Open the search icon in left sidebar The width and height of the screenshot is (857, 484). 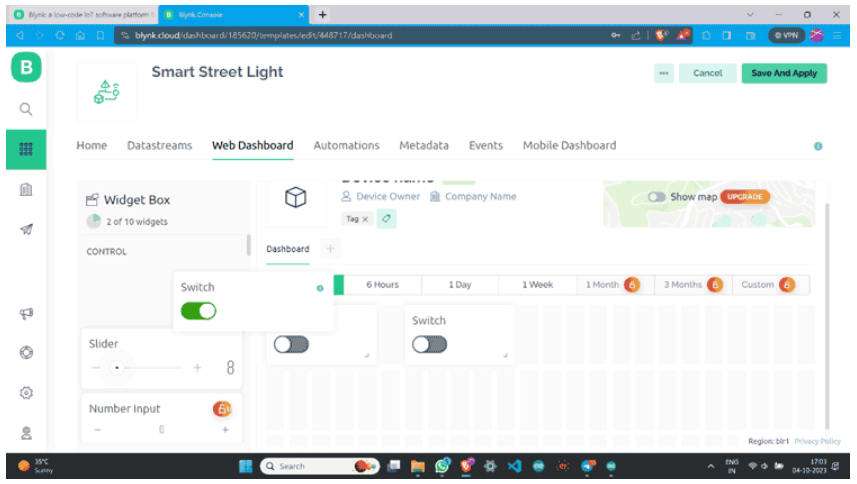pos(27,109)
